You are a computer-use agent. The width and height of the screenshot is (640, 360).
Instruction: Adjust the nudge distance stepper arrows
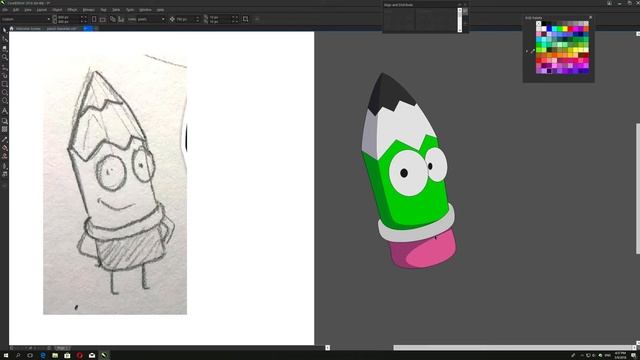point(198,19)
